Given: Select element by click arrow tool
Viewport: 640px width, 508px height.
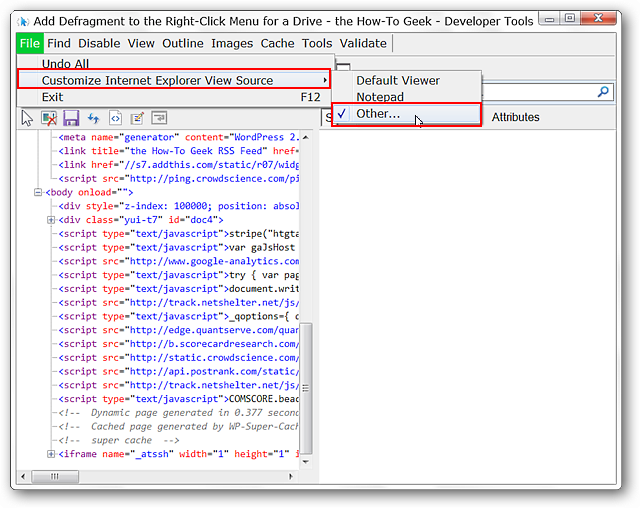Looking at the screenshot, I should (27, 118).
